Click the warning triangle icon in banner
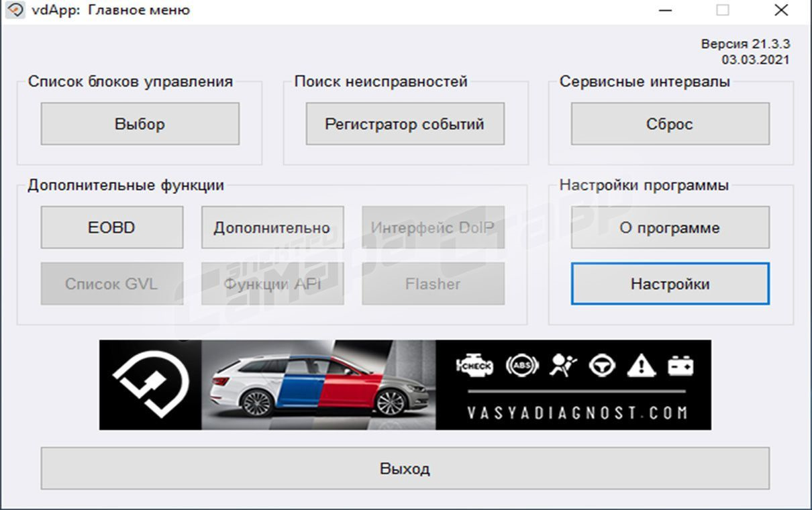 641,366
